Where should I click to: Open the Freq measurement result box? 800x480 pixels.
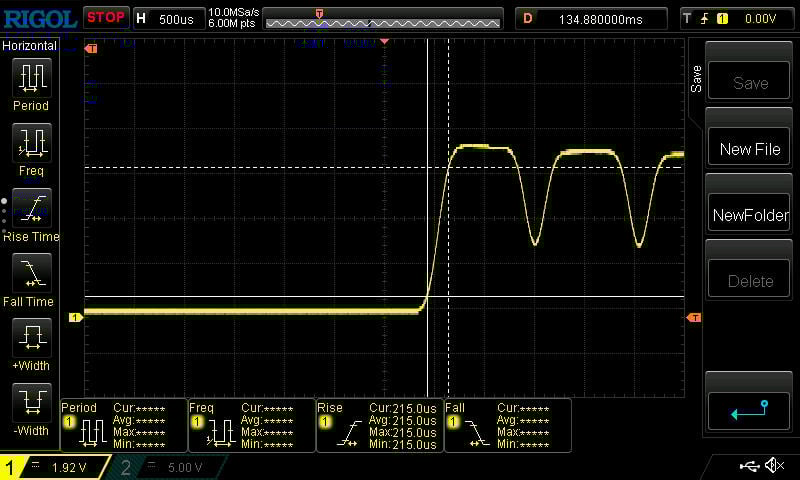pos(252,425)
